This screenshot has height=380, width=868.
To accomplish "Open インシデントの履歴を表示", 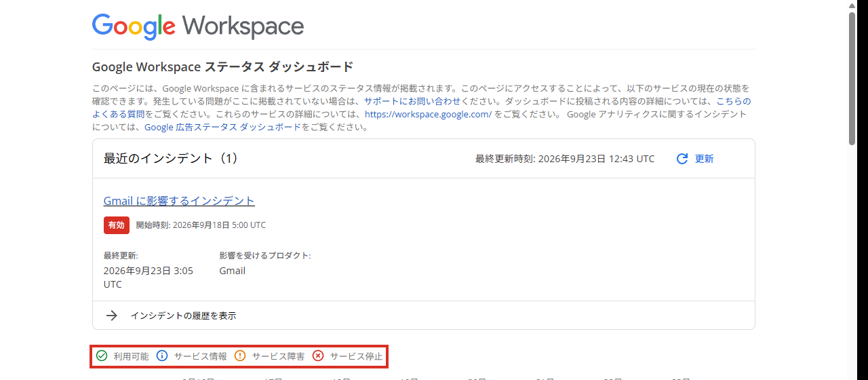I will (183, 316).
